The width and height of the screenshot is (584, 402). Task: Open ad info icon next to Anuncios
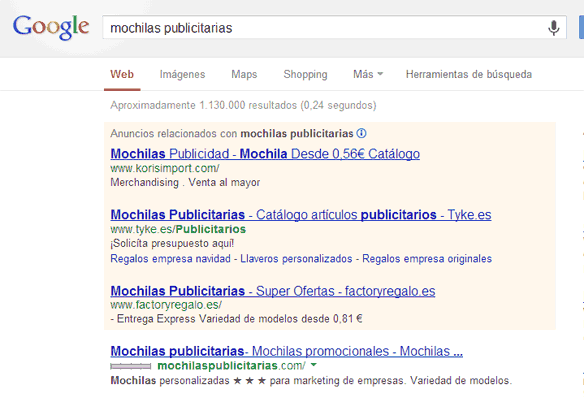coord(361,133)
